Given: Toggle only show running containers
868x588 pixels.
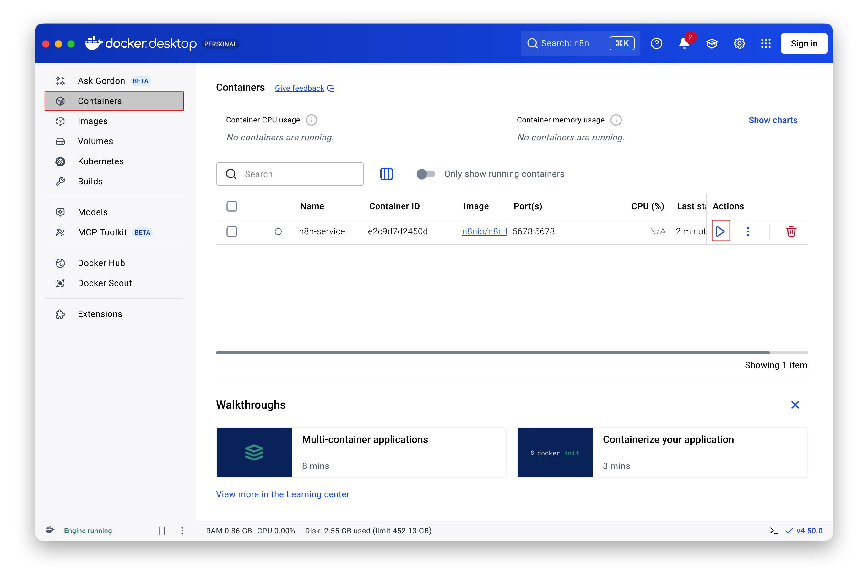Looking at the screenshot, I should point(426,174).
